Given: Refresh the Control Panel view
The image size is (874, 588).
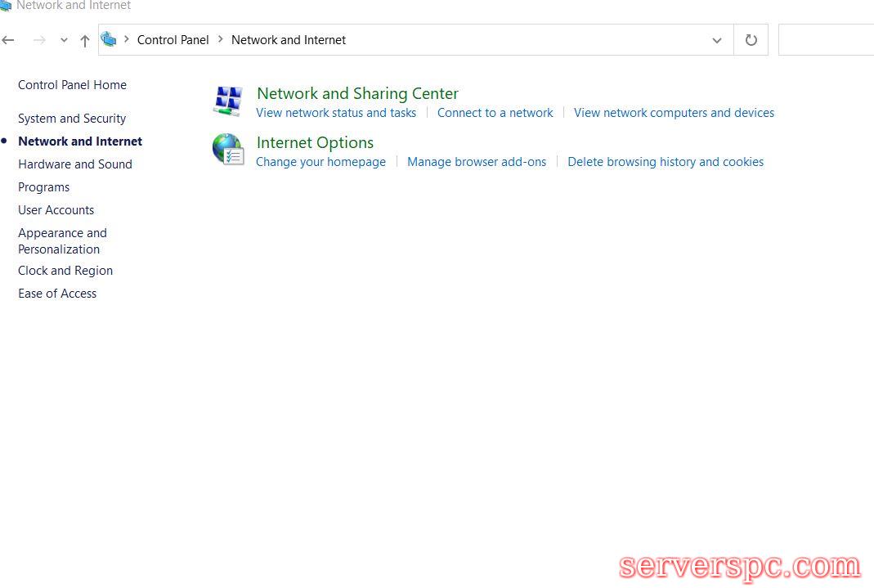Looking at the screenshot, I should [751, 40].
